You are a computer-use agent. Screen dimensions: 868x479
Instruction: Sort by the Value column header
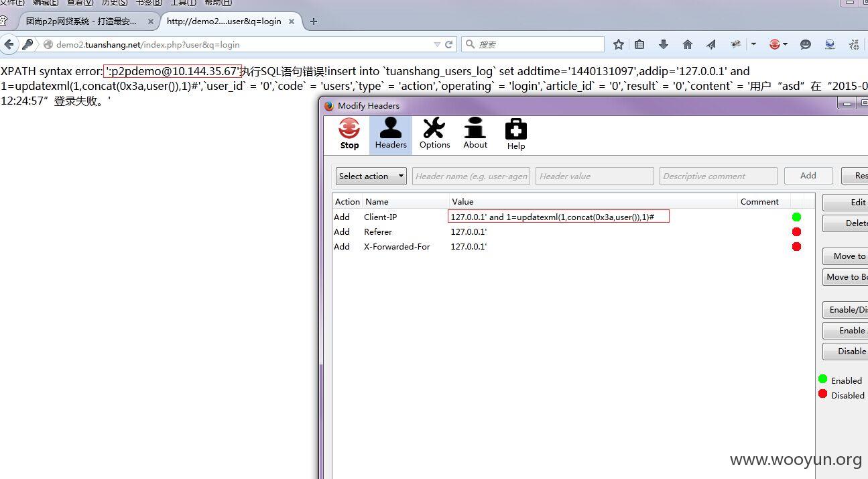pos(593,201)
